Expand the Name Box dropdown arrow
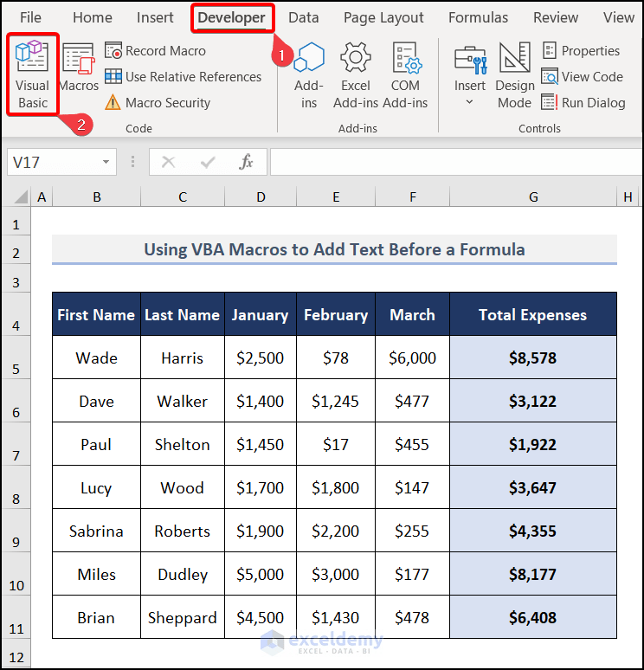The width and height of the screenshot is (644, 670). [x=106, y=162]
